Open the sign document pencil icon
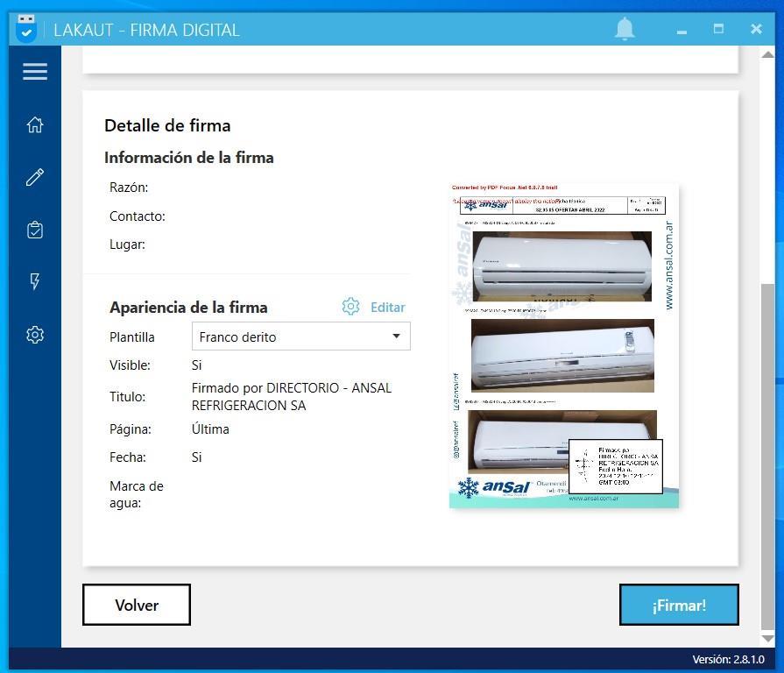Image resolution: width=784 pixels, height=673 pixels. (35, 177)
